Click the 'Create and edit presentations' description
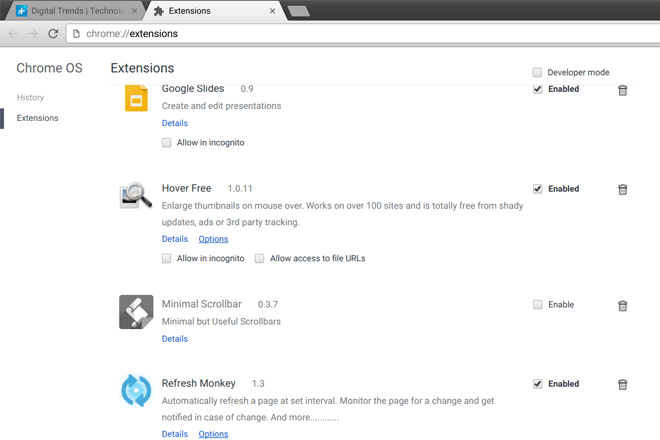660x440 pixels. coord(221,106)
